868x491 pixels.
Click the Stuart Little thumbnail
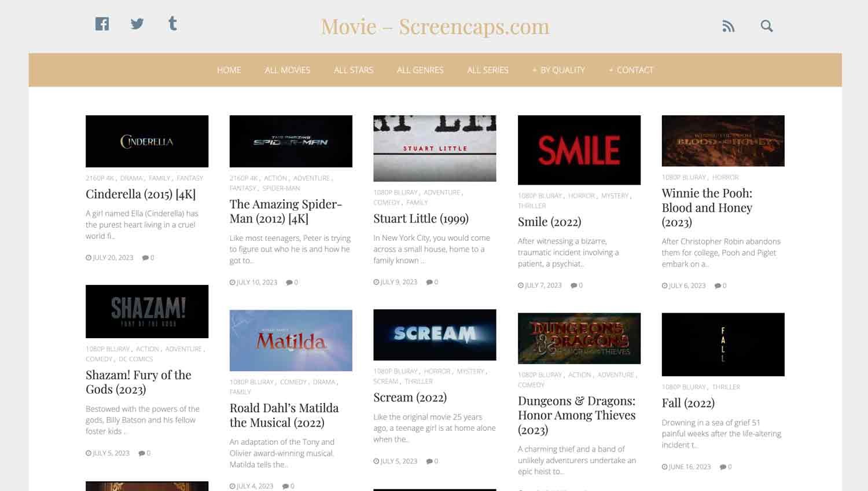point(435,148)
